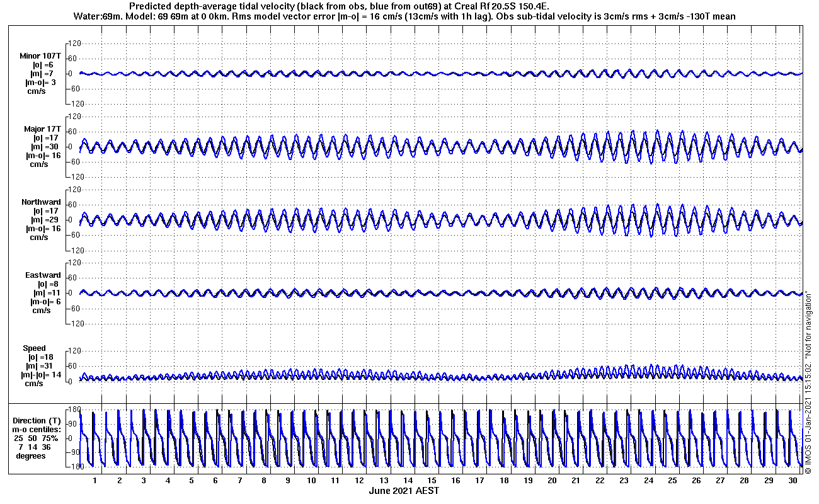Viewport: 819px width, 504px height.
Task: Select date label "30" on the time axis
Action: coord(793,480)
